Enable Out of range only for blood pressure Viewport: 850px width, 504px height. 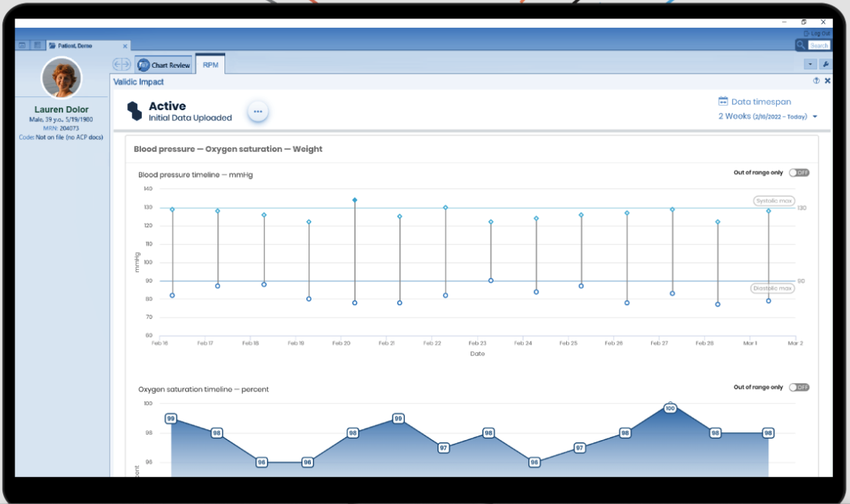[800, 173]
